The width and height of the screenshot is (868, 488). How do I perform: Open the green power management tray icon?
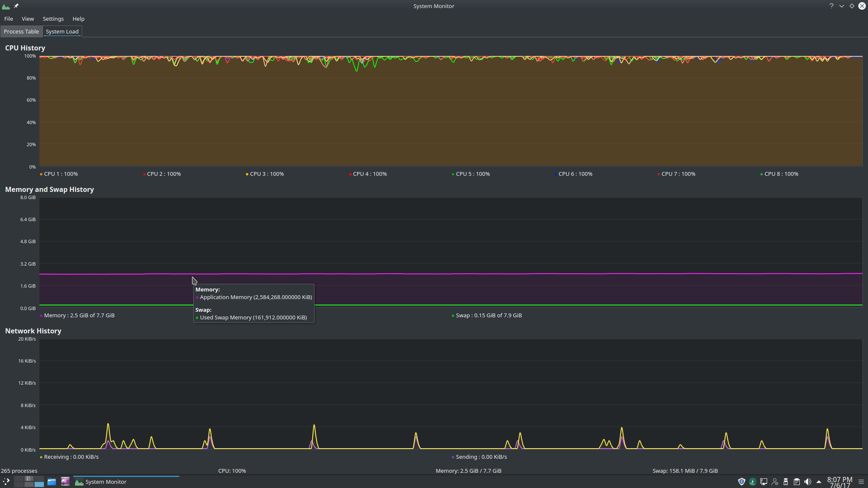pyautogui.click(x=753, y=482)
